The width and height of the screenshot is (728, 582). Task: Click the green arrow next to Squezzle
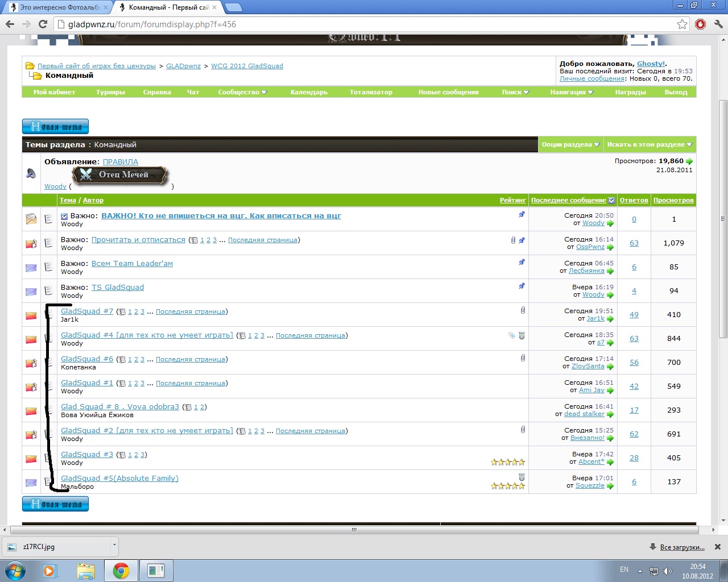click(x=610, y=486)
